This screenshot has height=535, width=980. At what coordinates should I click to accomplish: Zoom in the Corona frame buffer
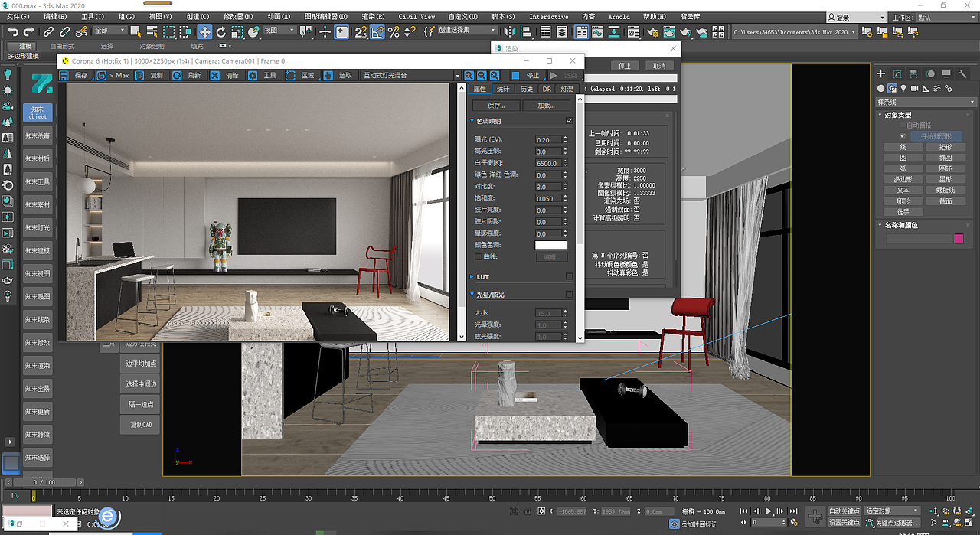(x=469, y=76)
